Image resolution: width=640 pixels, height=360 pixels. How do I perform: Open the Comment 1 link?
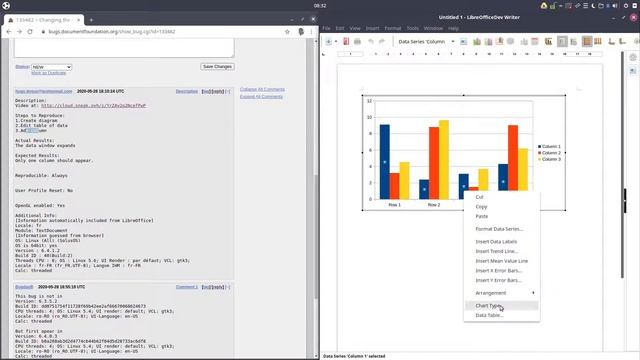[187, 287]
